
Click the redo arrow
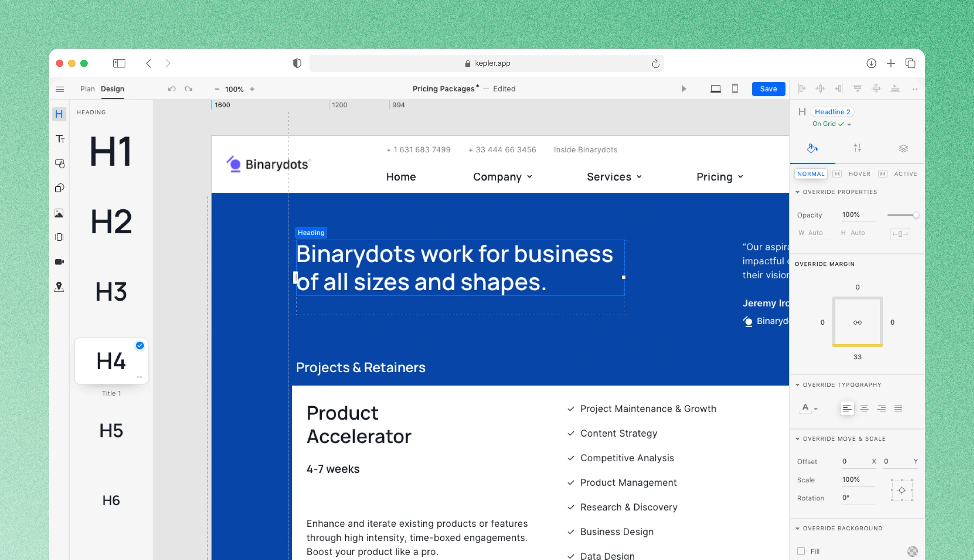[x=188, y=89]
